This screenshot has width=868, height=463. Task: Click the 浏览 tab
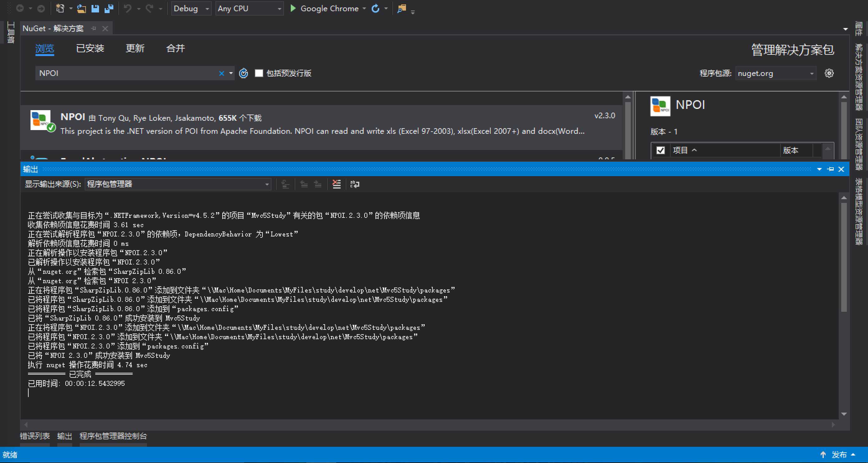pos(45,49)
